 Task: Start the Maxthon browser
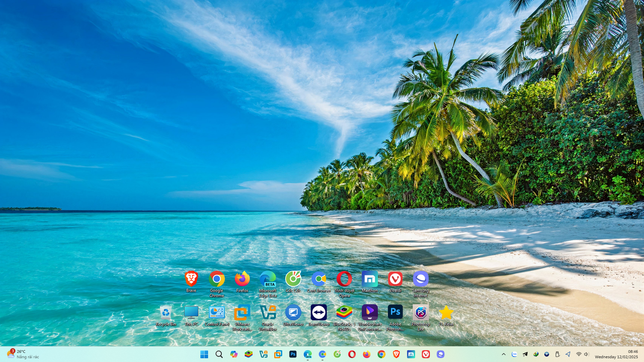(370, 280)
